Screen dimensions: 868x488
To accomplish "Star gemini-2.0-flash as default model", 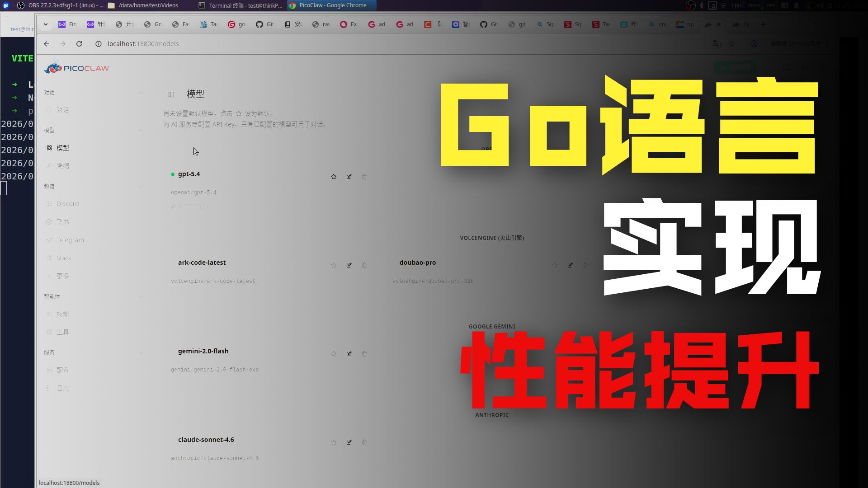I will pos(334,354).
